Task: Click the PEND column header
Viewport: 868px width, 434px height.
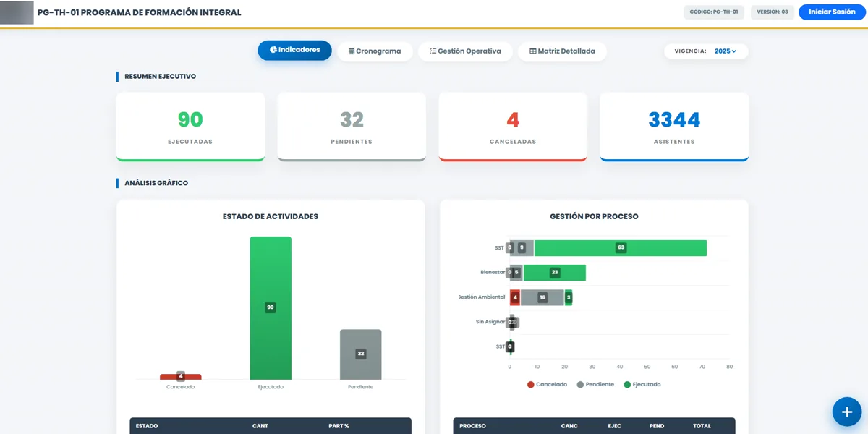Action: [x=657, y=426]
